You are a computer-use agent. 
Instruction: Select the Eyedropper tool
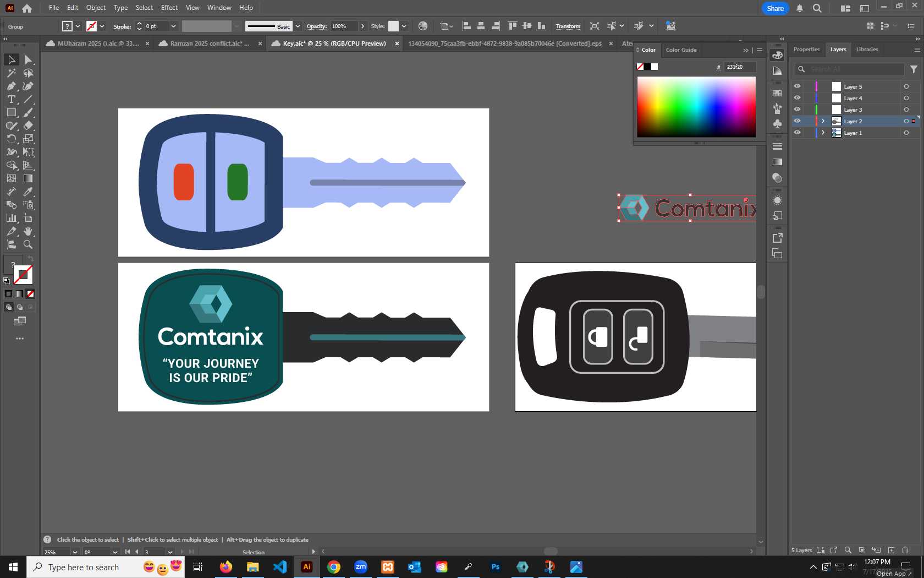28,192
